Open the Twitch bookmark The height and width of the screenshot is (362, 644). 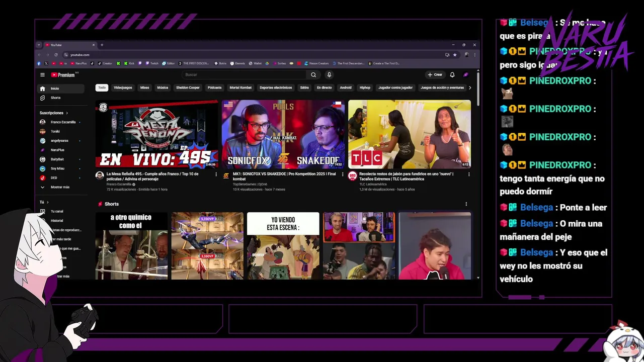point(151,63)
